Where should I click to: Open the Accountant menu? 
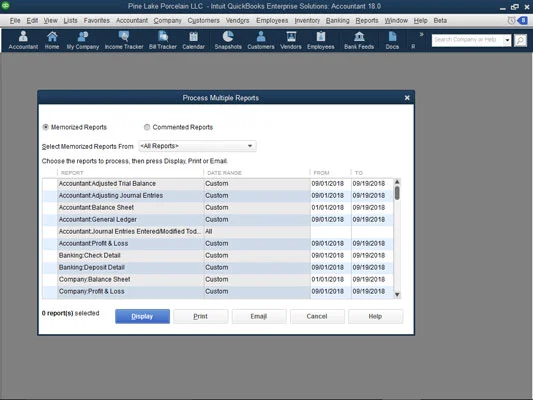tap(132, 20)
